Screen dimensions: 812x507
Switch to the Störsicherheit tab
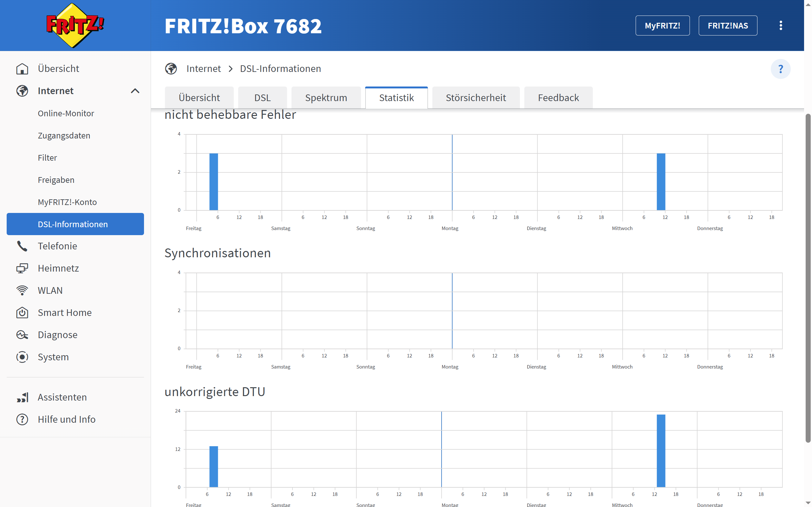pyautogui.click(x=475, y=98)
